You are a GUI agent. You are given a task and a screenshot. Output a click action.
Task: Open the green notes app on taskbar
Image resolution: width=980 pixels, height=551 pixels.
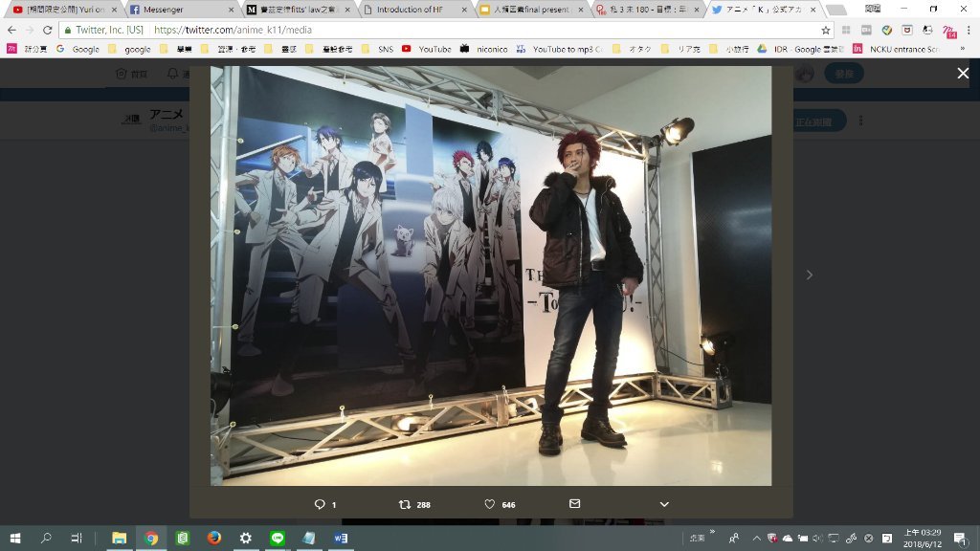tap(183, 538)
